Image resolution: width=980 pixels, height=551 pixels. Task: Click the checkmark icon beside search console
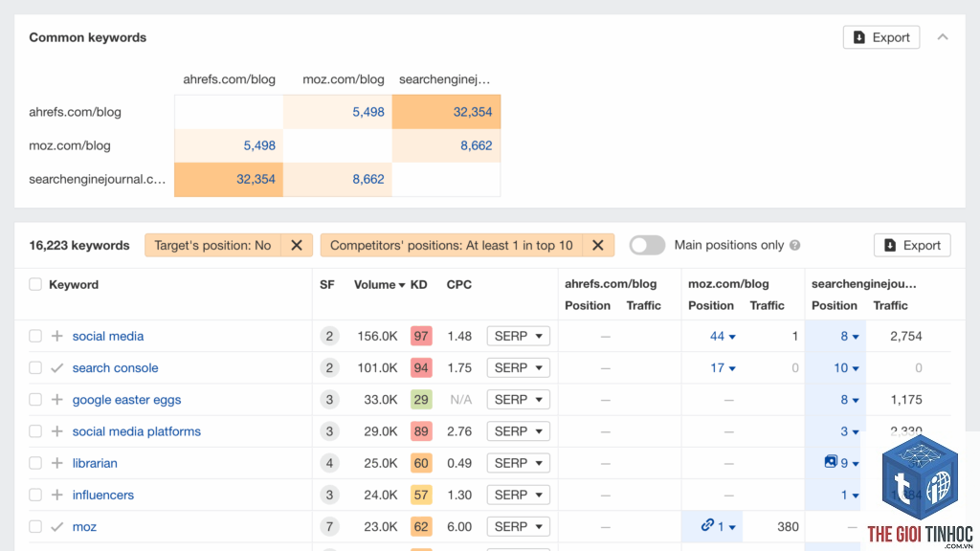pos(56,368)
